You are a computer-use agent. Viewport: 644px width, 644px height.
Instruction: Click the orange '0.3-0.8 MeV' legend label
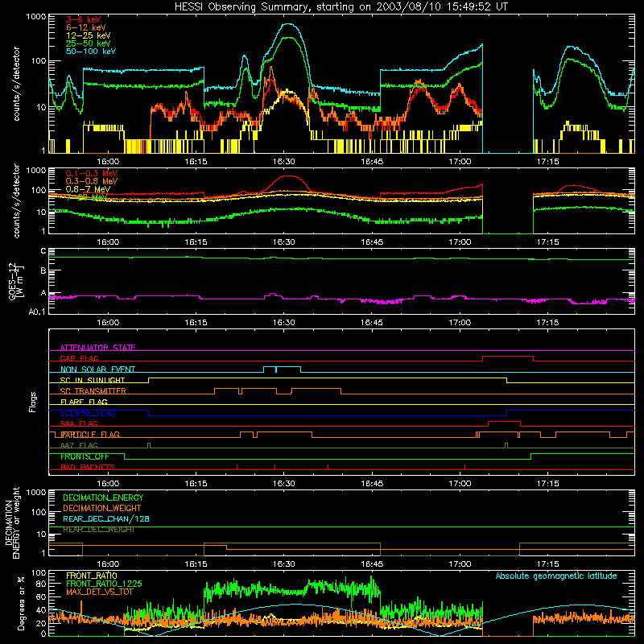click(x=92, y=181)
